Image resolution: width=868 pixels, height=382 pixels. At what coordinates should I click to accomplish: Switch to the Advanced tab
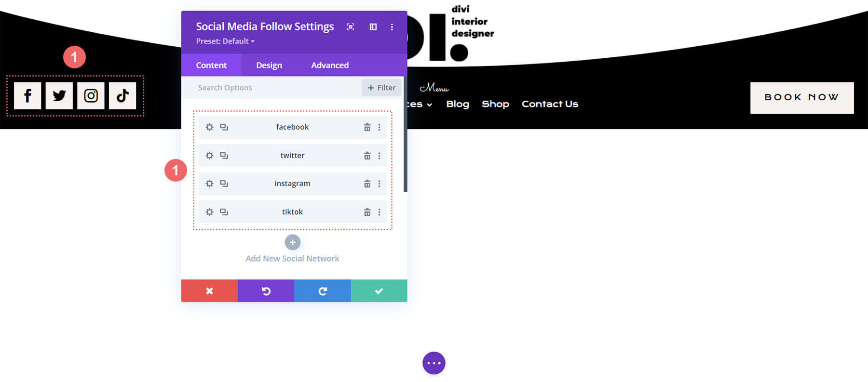click(329, 65)
